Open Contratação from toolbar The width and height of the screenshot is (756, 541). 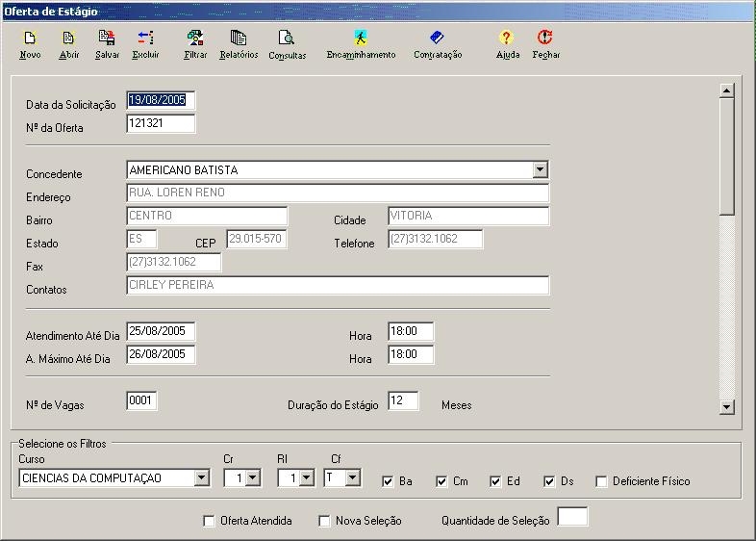(437, 39)
